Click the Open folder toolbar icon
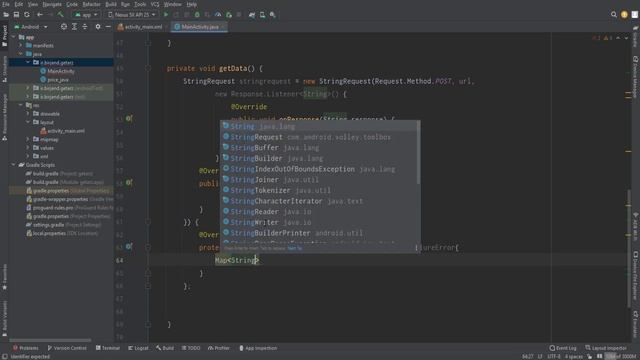Screen dimensions: 640x360 pos(6,15)
